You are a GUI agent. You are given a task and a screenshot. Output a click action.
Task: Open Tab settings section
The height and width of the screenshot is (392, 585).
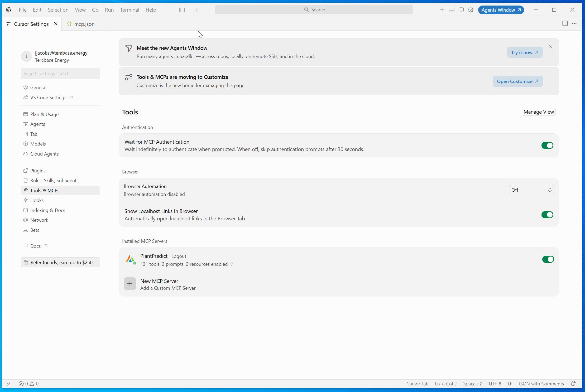(x=60, y=134)
